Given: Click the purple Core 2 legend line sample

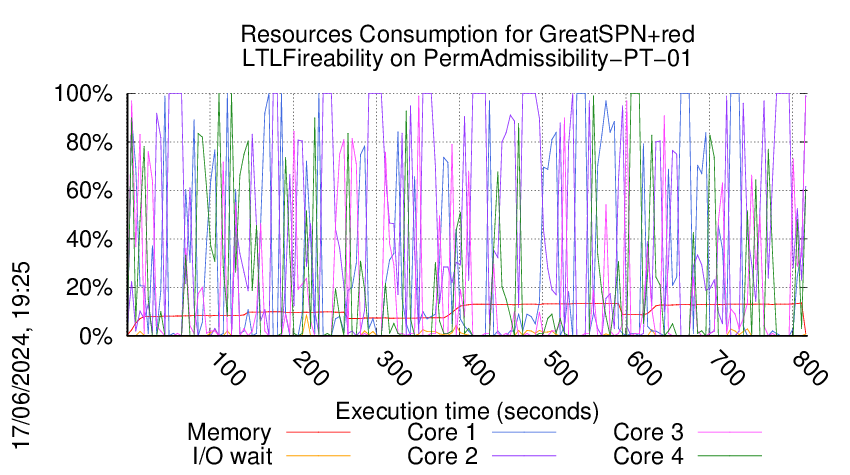Looking at the screenshot, I should click(524, 456).
